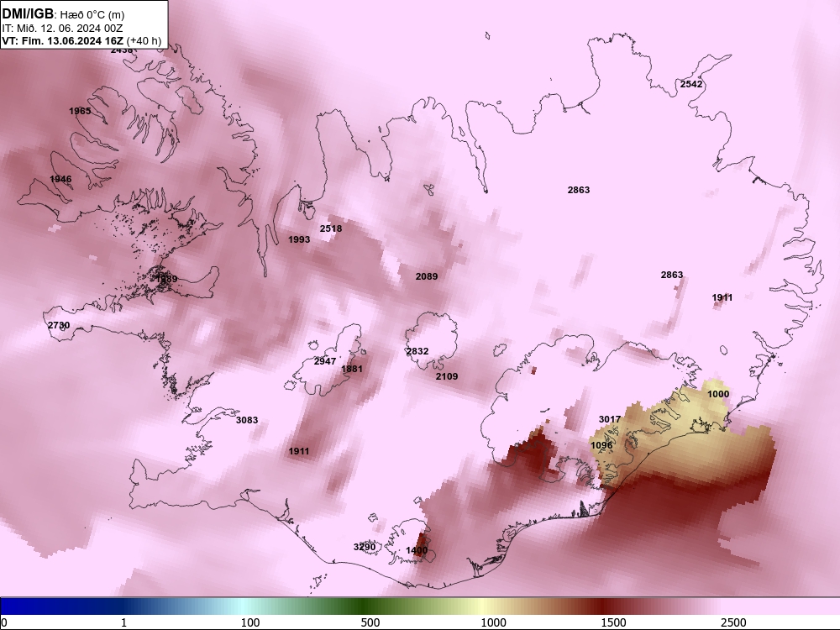Select the 2863 label above eastern 1911
Screen dimensions: 840x630
point(672,275)
